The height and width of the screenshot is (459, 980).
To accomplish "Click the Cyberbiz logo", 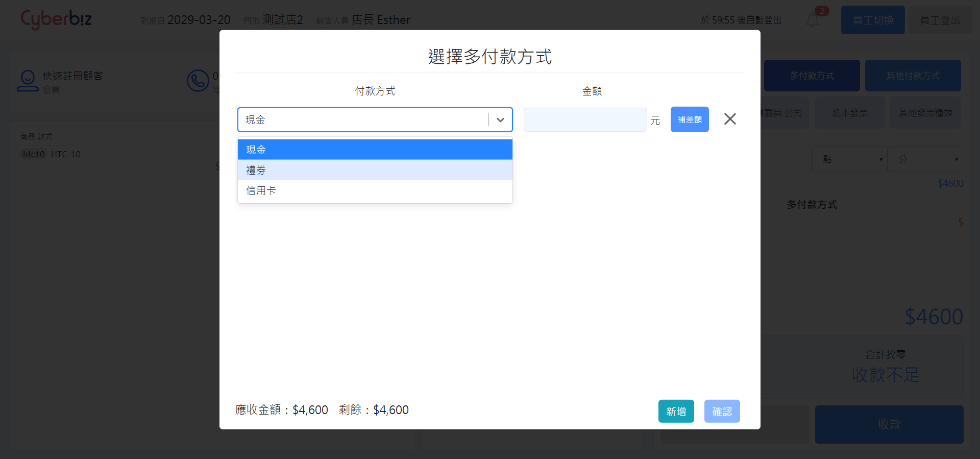I will point(56,19).
